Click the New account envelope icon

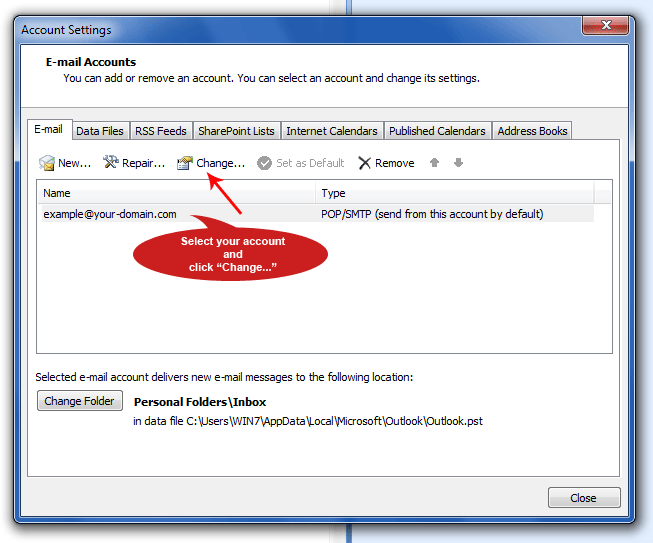[47, 163]
